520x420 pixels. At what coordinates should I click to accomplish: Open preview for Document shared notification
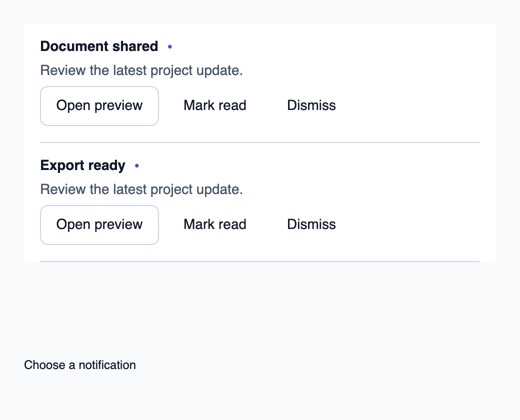point(99,106)
